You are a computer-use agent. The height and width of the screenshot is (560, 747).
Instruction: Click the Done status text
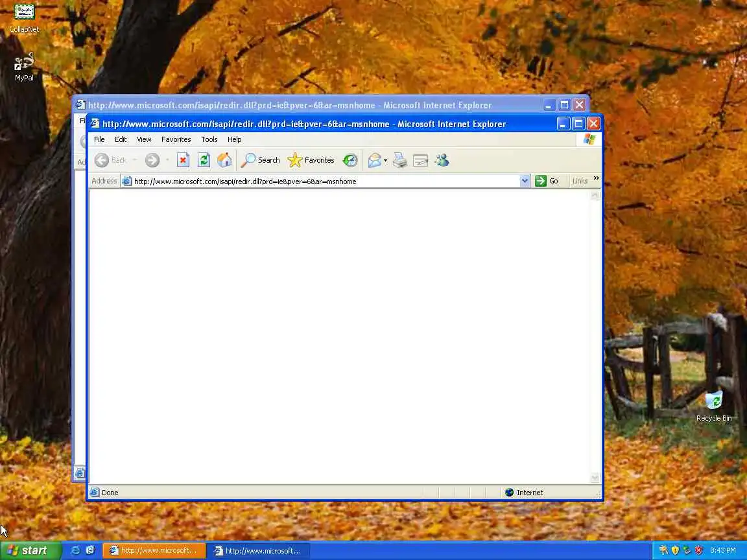(110, 493)
